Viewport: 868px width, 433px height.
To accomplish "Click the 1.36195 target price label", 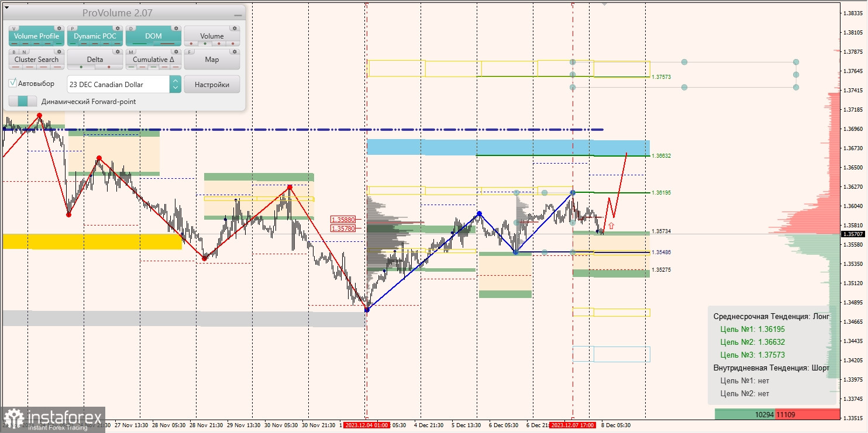I will [662, 193].
